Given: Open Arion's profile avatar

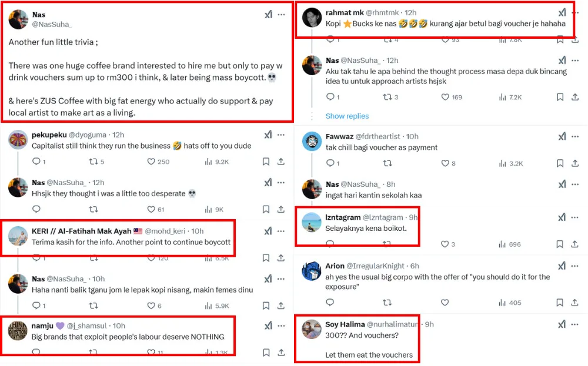Looking at the screenshot, I should point(311,271).
